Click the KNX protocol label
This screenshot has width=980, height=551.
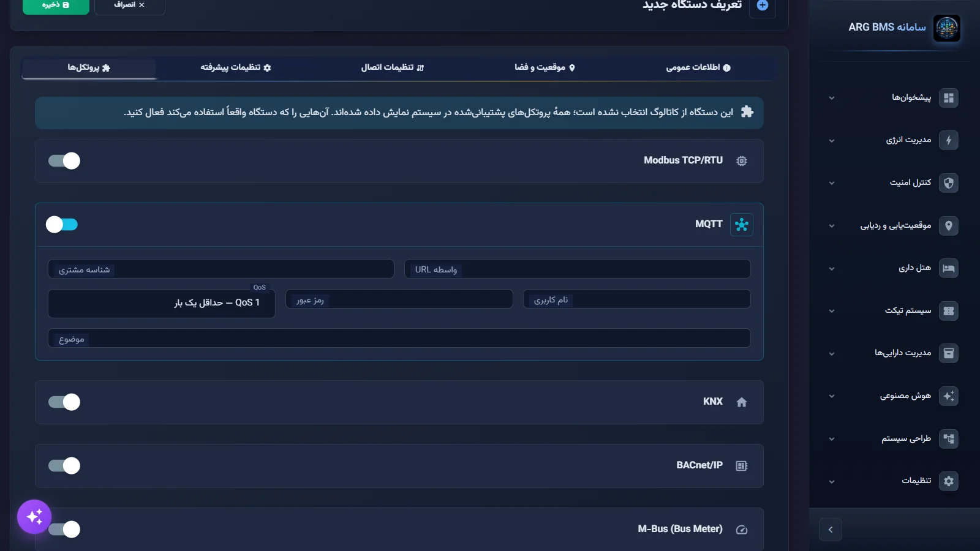coord(713,402)
